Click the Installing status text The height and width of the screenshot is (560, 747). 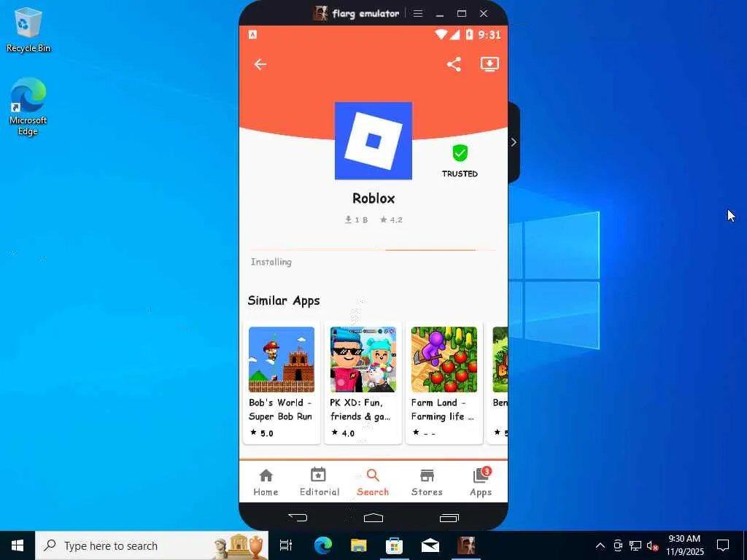tap(271, 262)
